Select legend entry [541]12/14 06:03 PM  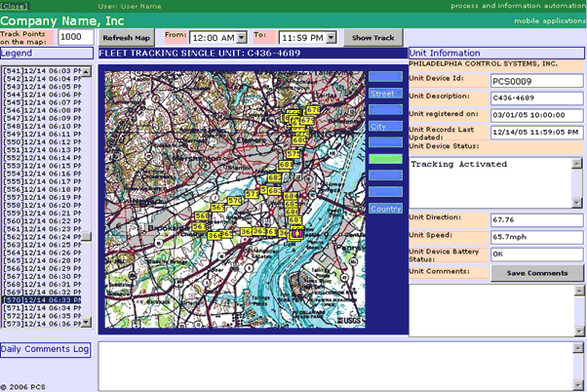click(42, 71)
